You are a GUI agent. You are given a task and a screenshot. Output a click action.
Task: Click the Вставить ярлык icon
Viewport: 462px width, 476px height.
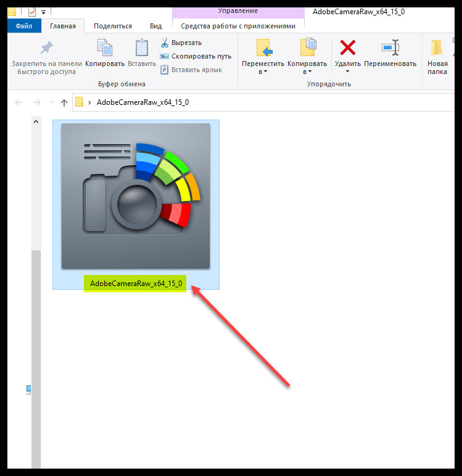tap(164, 70)
